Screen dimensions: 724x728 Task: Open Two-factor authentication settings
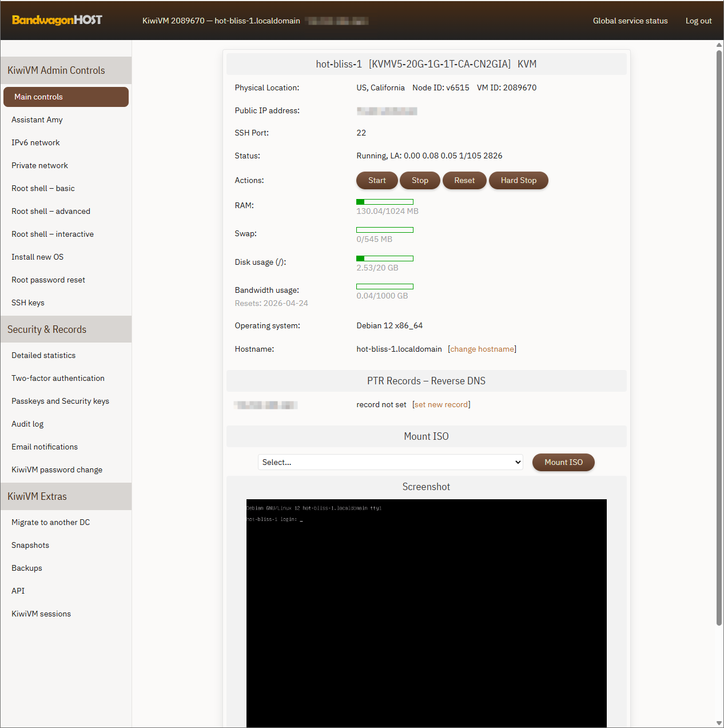click(x=58, y=378)
